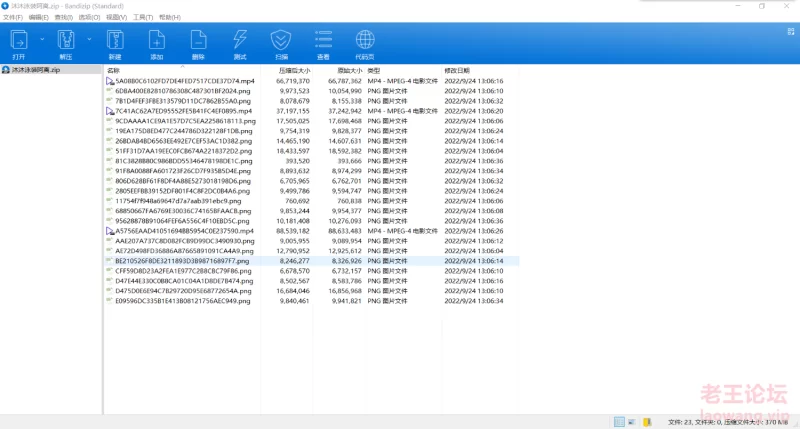
Task: Click video icon of the 37,197,155 mp4 file
Action: (x=110, y=111)
